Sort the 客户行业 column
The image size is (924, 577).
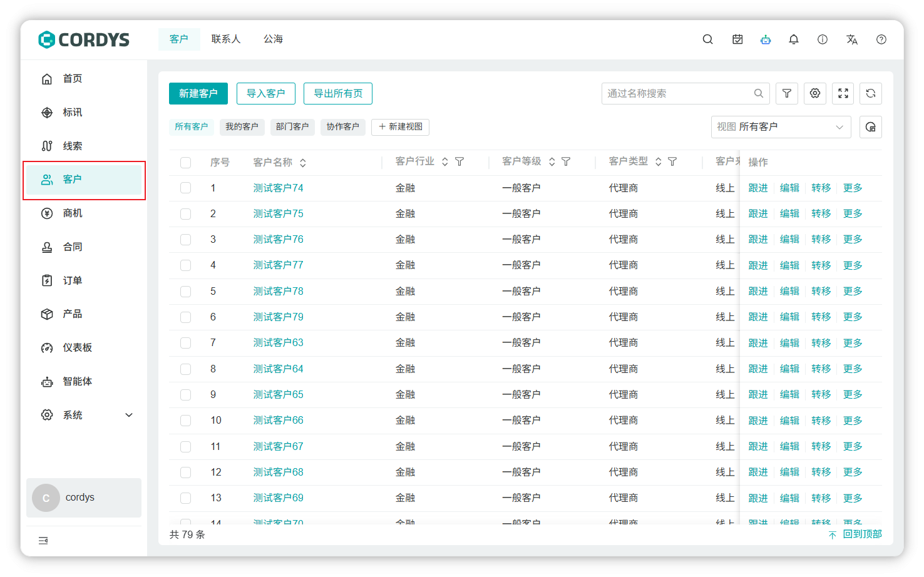(x=445, y=161)
